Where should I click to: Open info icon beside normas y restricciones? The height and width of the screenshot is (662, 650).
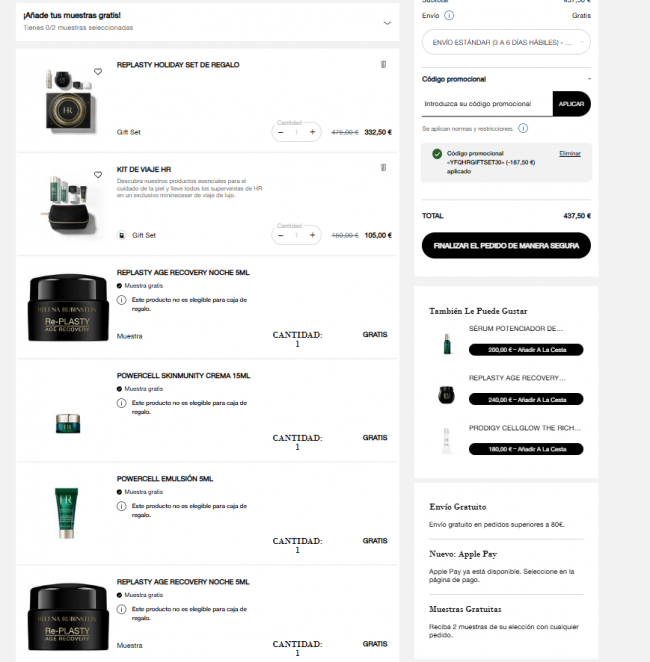coord(523,128)
